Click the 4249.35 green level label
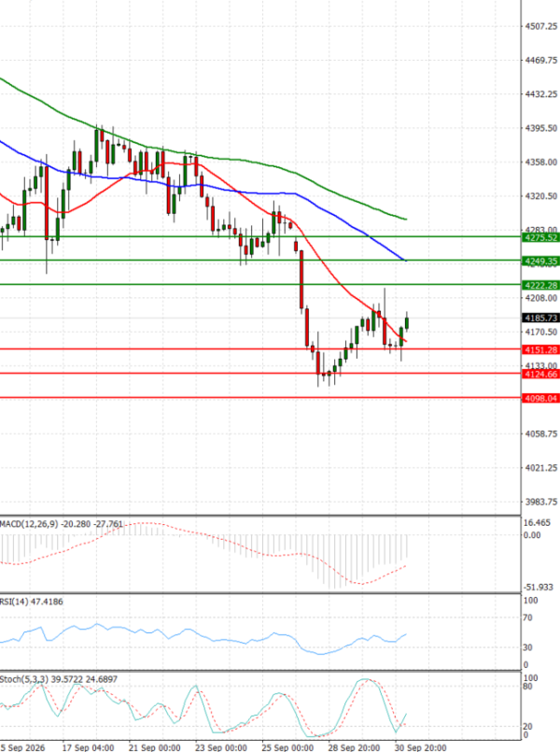 pos(540,261)
